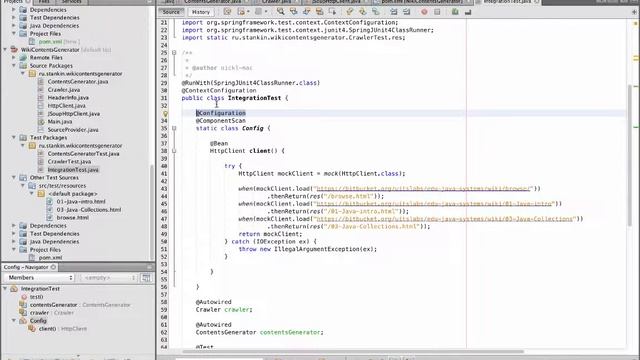This screenshot has width=640, height=360.
Task: Collapse the client() method fold at line 38
Action: point(174,151)
